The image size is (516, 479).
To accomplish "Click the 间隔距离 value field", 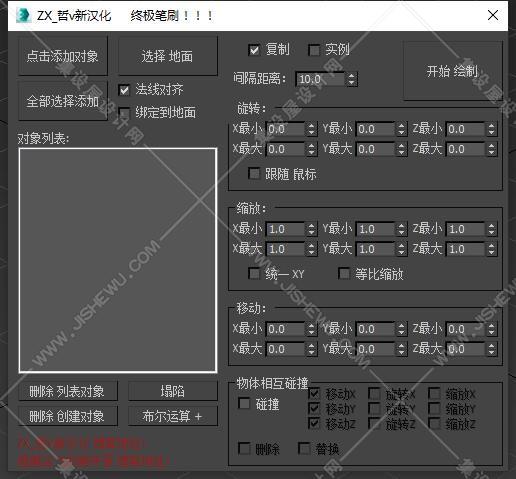I will [x=321, y=79].
